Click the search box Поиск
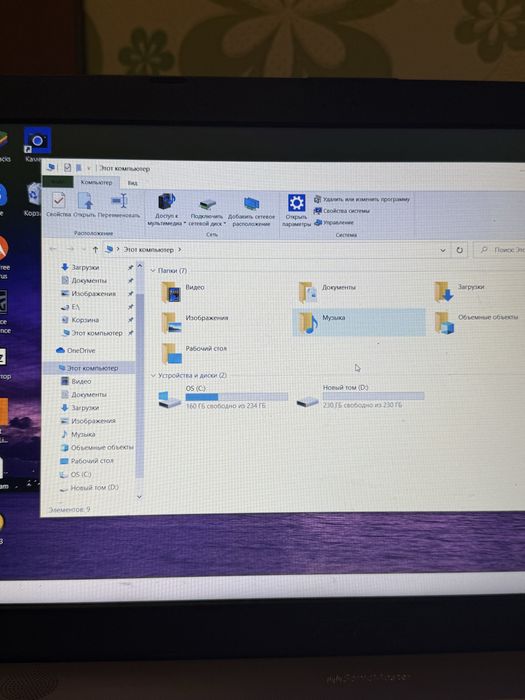 tap(499, 250)
